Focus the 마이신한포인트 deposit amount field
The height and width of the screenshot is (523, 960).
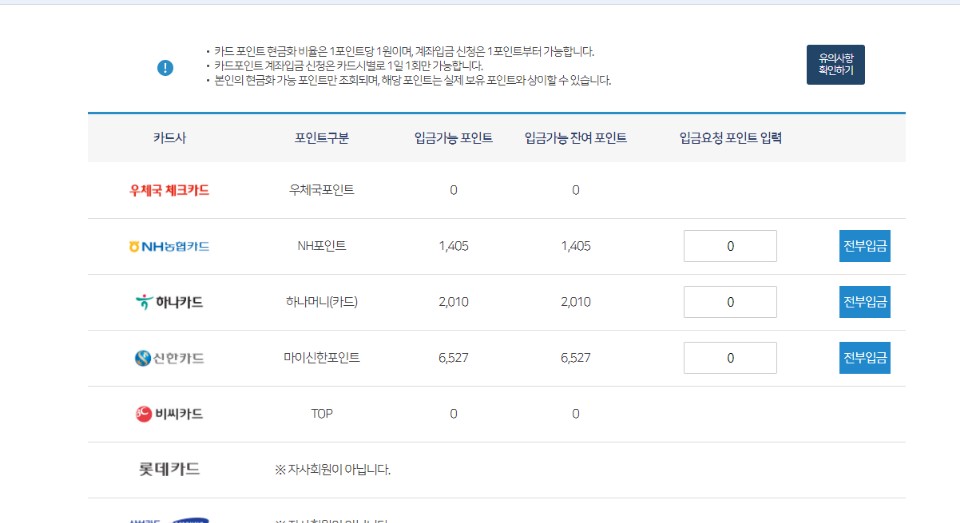point(730,358)
